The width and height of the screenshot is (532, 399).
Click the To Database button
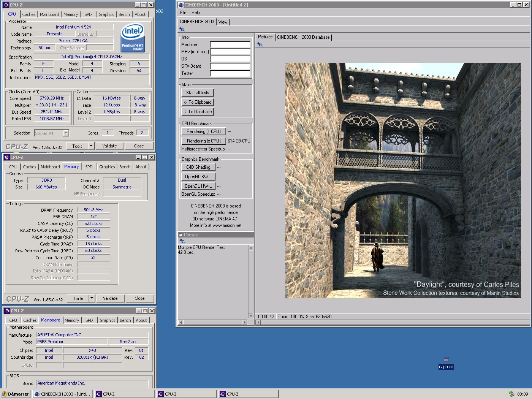click(x=198, y=112)
